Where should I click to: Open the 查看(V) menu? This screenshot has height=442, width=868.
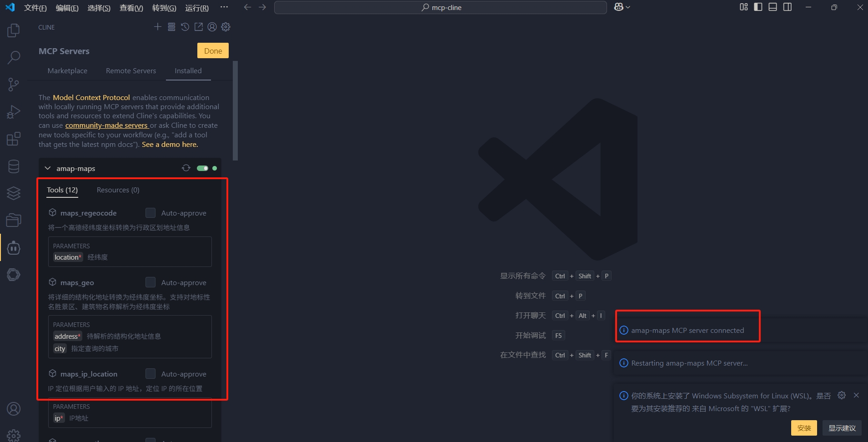131,8
